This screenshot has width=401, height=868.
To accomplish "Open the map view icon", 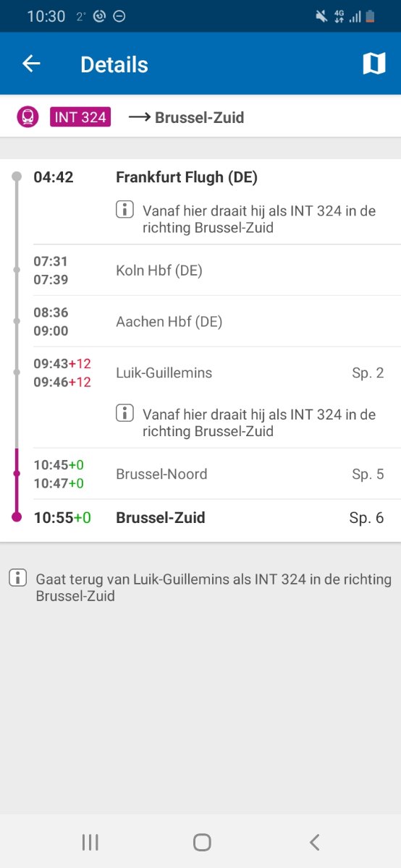I will pos(373,64).
